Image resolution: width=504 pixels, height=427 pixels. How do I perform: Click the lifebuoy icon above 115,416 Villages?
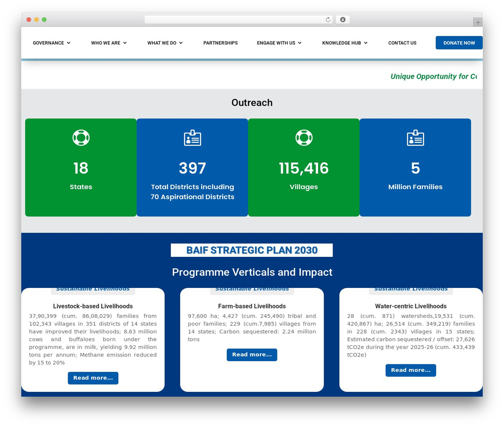coord(304,137)
